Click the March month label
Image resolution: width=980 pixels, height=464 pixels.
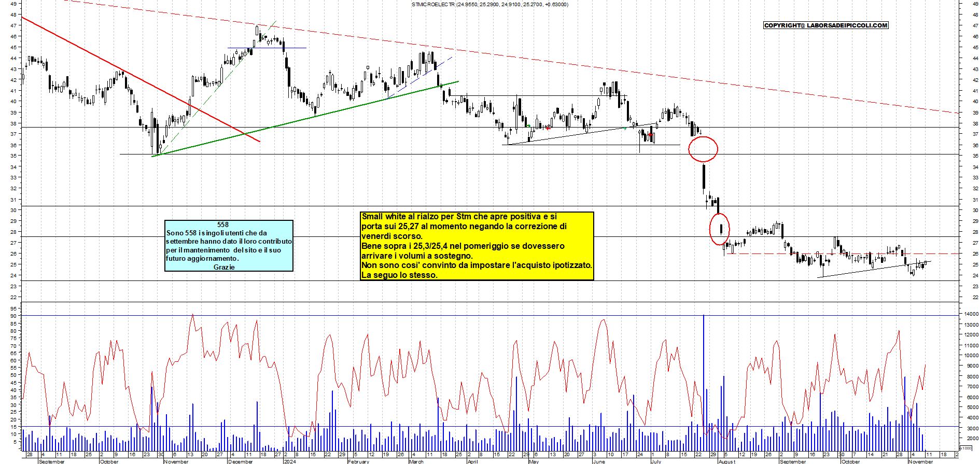point(416,461)
